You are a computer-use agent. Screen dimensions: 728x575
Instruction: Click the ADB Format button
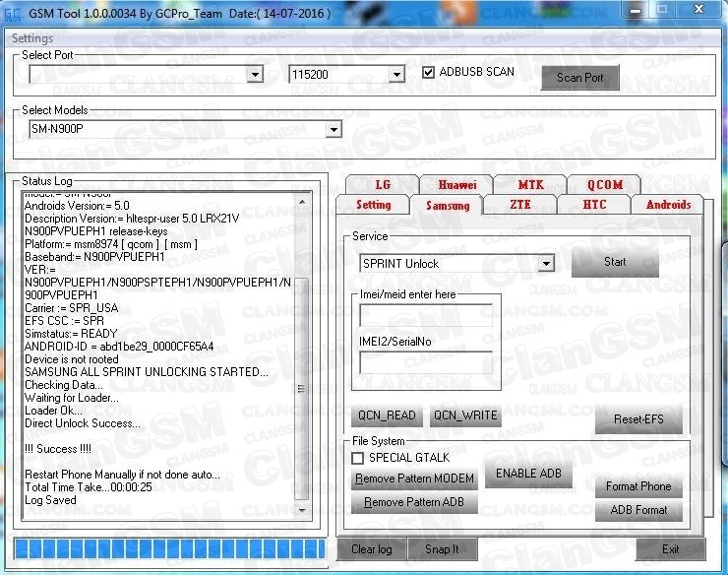(638, 510)
